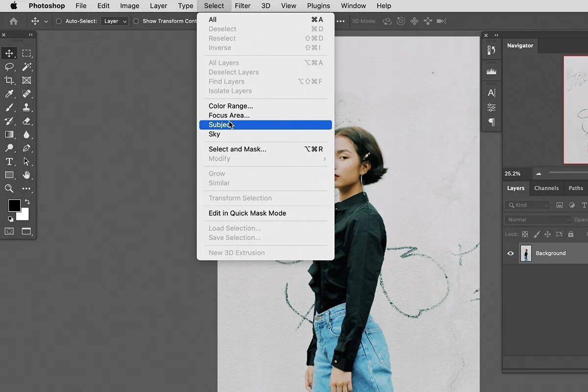Select the Pen tool

click(x=26, y=147)
